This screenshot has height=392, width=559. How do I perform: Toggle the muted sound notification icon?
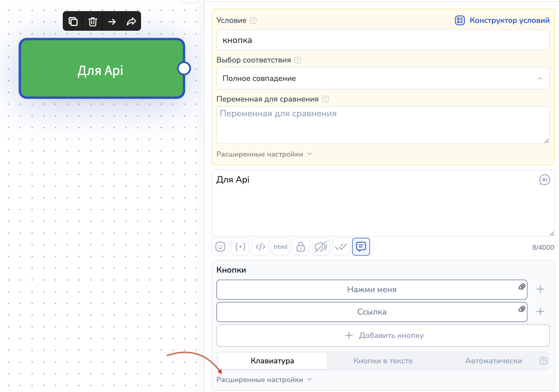click(321, 247)
